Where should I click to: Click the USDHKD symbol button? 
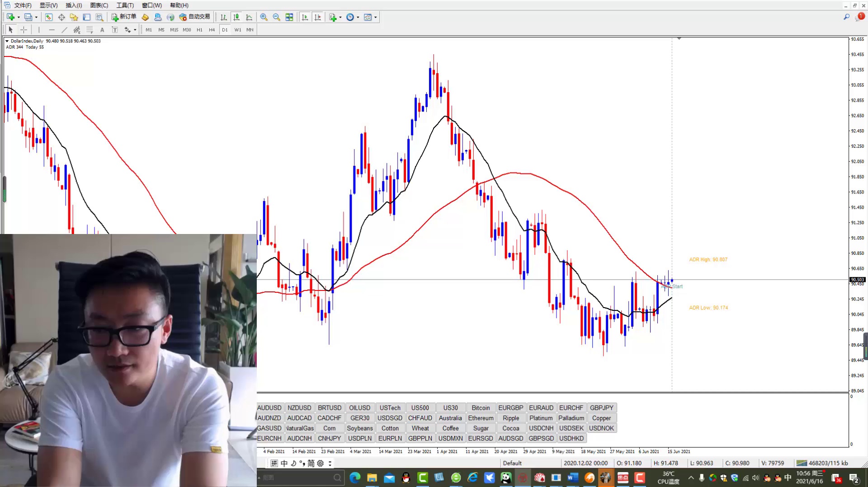pyautogui.click(x=571, y=439)
